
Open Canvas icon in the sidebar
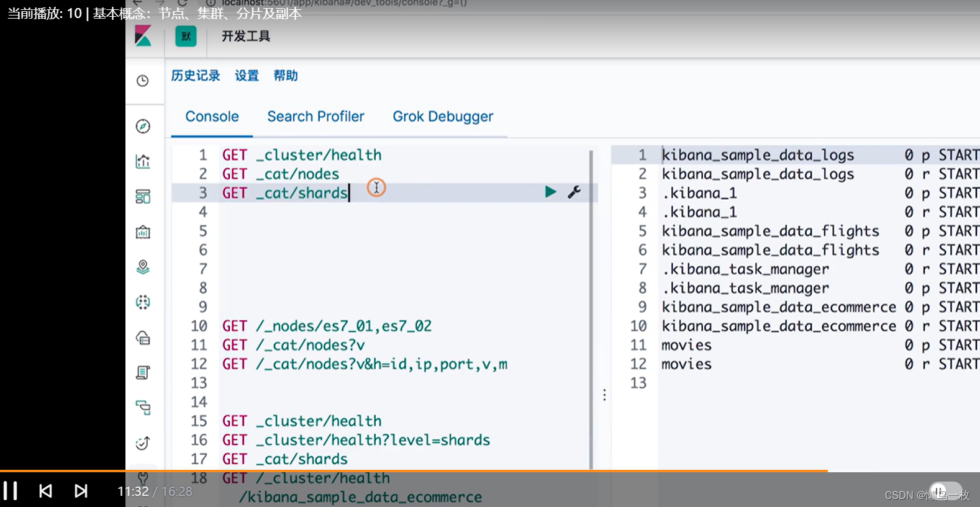tap(143, 232)
